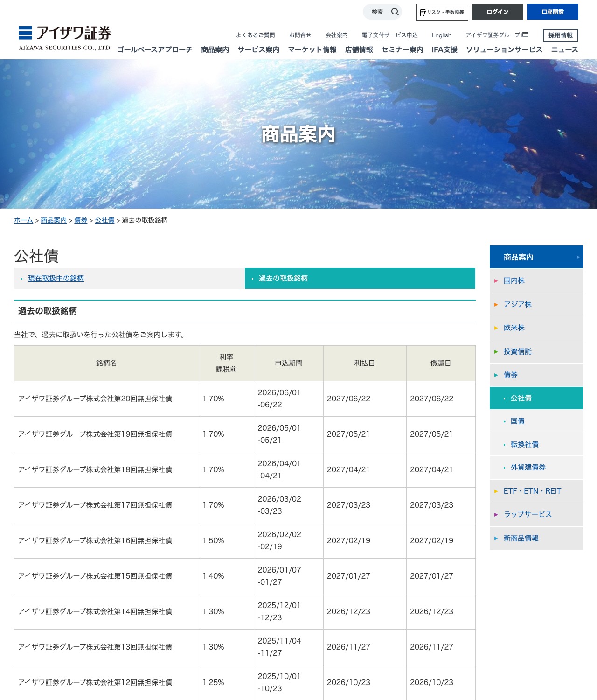Open サービス案内 menu
The width and height of the screenshot is (597, 700).
click(x=258, y=49)
